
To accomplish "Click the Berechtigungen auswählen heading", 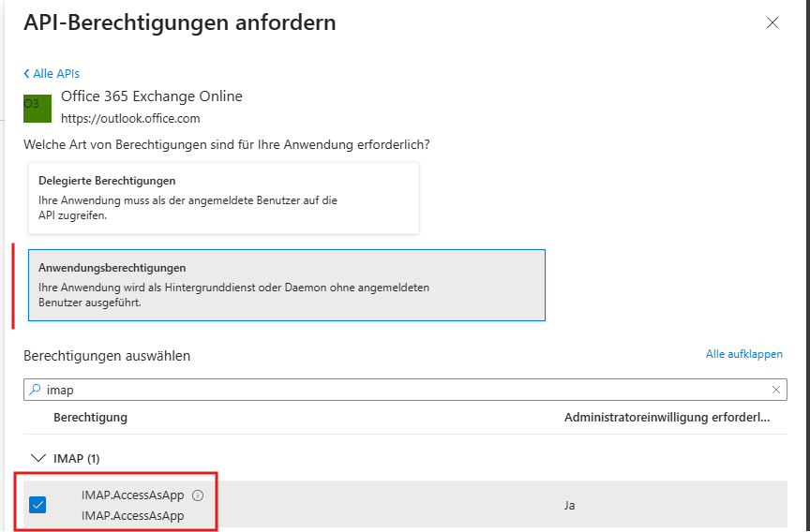I will (107, 356).
